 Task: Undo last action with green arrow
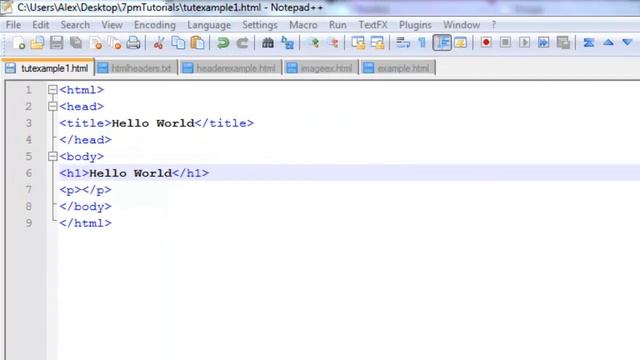(223, 43)
